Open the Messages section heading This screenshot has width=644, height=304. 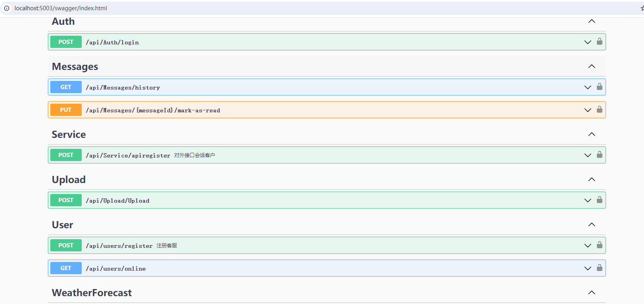[x=75, y=67]
